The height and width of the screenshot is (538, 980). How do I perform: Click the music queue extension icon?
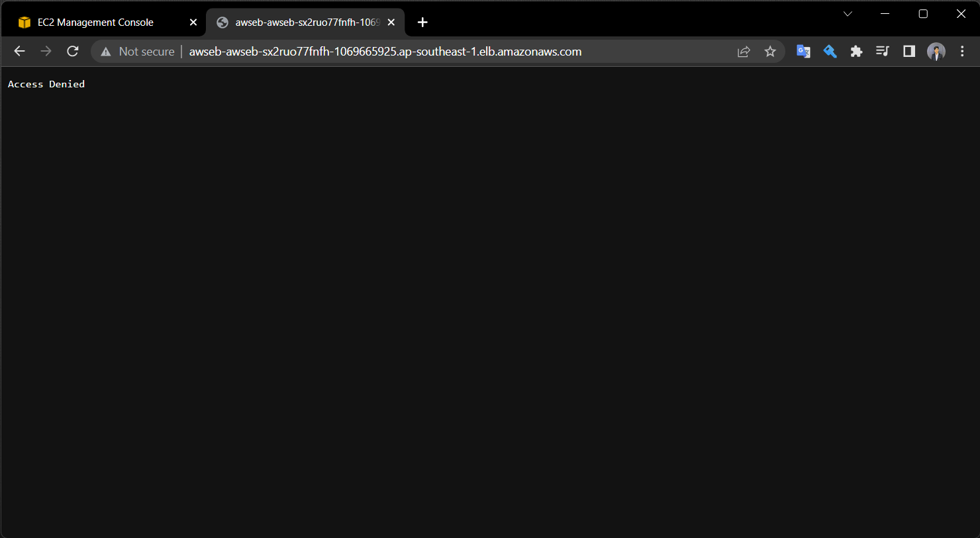pyautogui.click(x=882, y=51)
